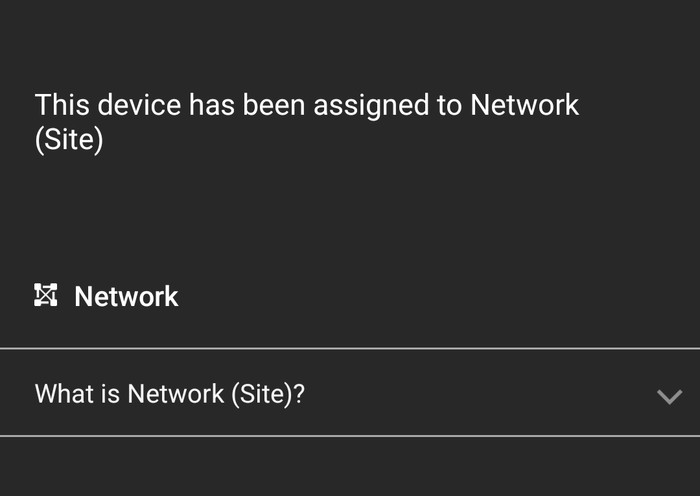The width and height of the screenshot is (700, 496).
Task: Click 'Network' inside the FAQ question text
Action: [x=175, y=394]
